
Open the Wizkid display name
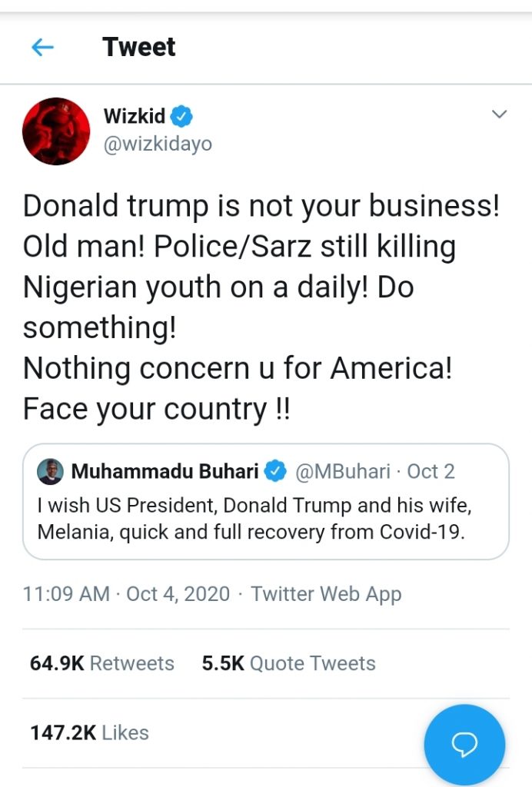[x=135, y=117]
